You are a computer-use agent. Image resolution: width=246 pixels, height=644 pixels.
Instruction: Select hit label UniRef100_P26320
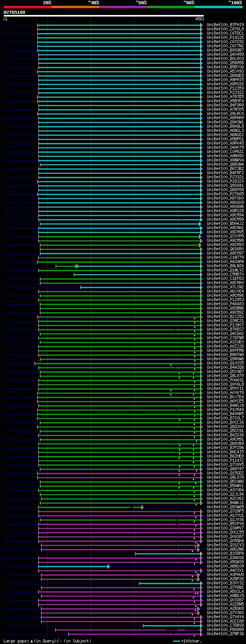[x=225, y=181]
